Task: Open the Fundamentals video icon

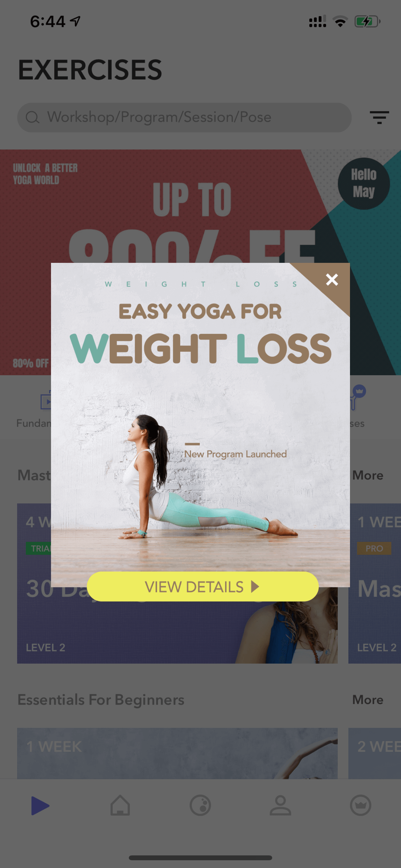Action: [46, 401]
